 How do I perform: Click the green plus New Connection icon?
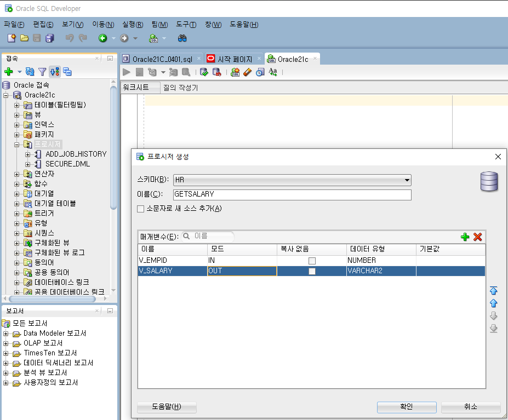(9, 72)
